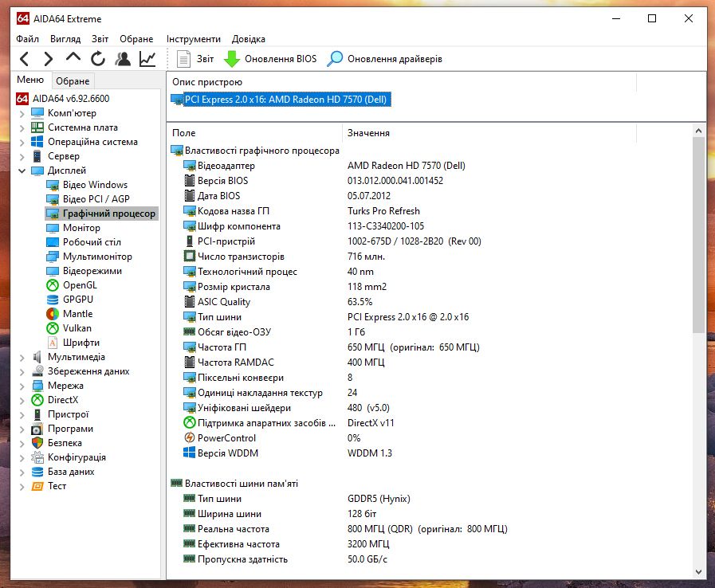Click Оновлення драйверів search button

click(384, 59)
